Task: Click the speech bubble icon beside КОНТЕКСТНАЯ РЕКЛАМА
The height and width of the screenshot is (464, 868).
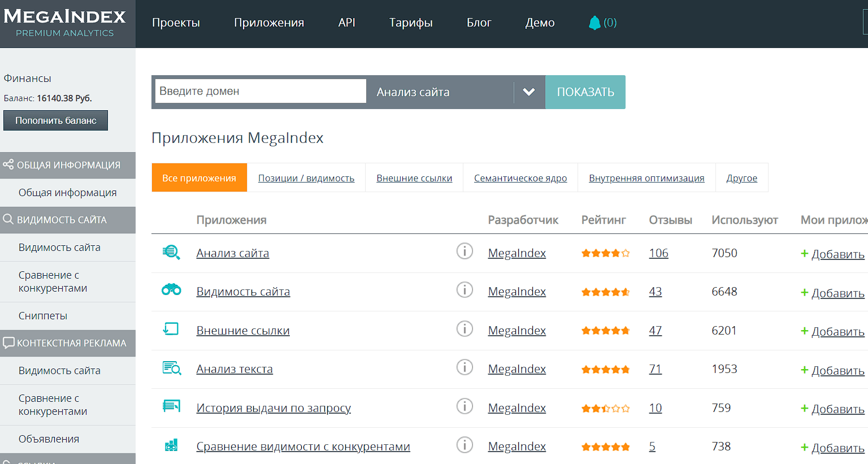Action: tap(8, 342)
